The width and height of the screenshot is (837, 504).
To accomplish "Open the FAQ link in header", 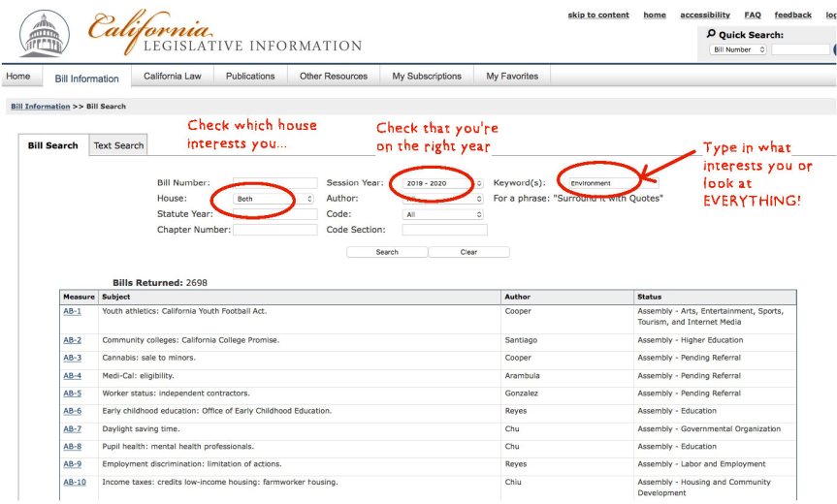I will click(x=753, y=16).
